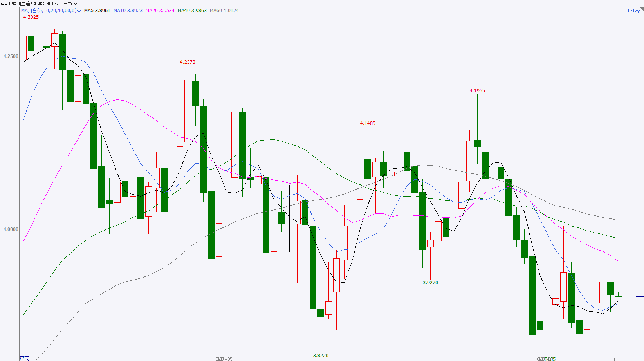
Task: Click the 4.0000 price axis label
Action: point(11,229)
